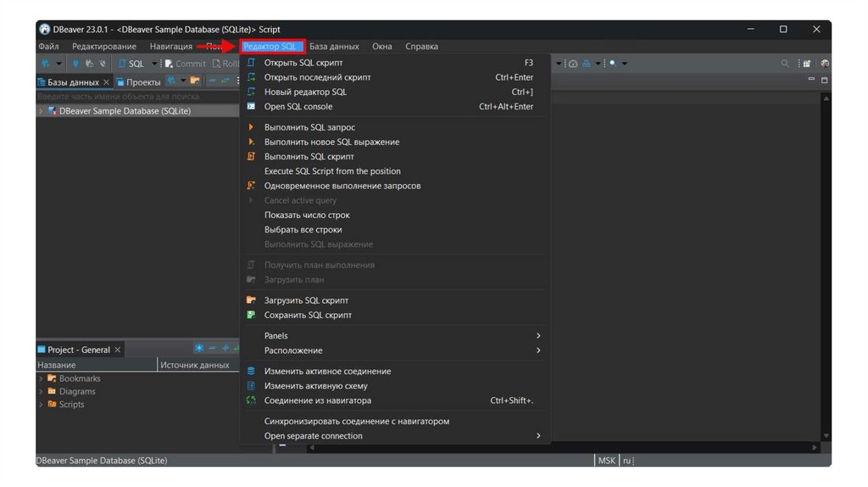Click the collapse all icon in navigator
This screenshot has height=487, width=868.
tap(212, 81)
